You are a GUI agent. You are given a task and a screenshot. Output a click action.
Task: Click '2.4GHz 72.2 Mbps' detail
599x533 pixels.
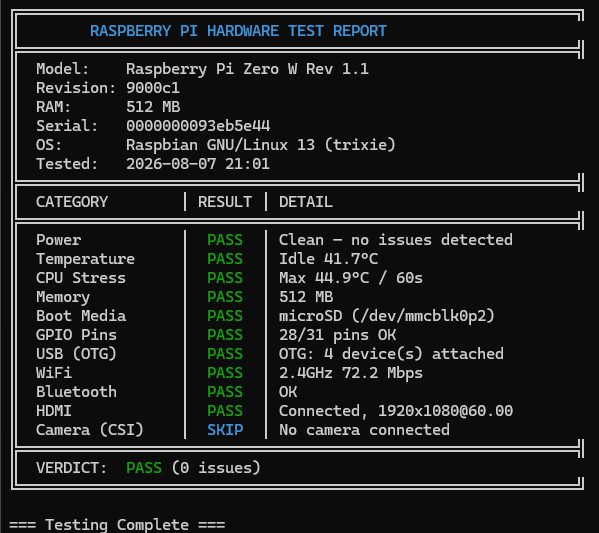click(351, 373)
